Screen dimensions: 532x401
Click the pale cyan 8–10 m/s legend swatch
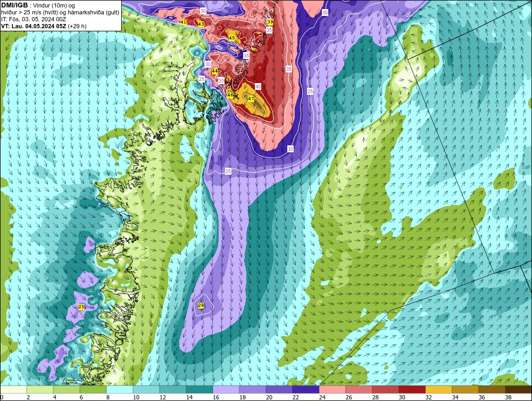click(x=119, y=389)
